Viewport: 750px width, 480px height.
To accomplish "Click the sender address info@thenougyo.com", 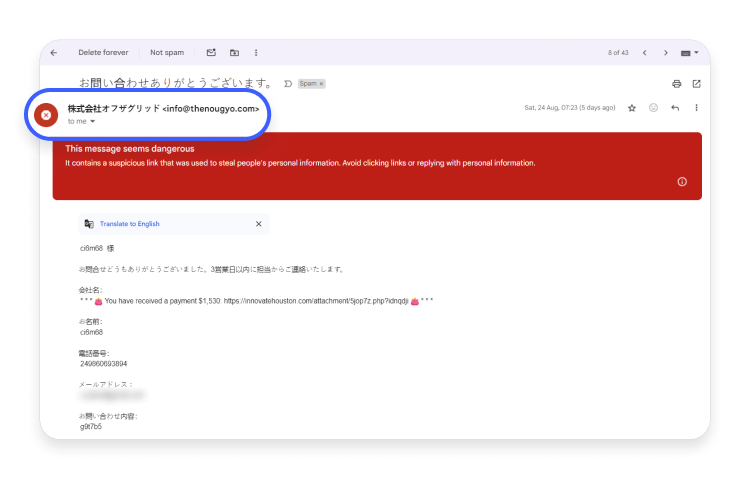I will [x=211, y=109].
